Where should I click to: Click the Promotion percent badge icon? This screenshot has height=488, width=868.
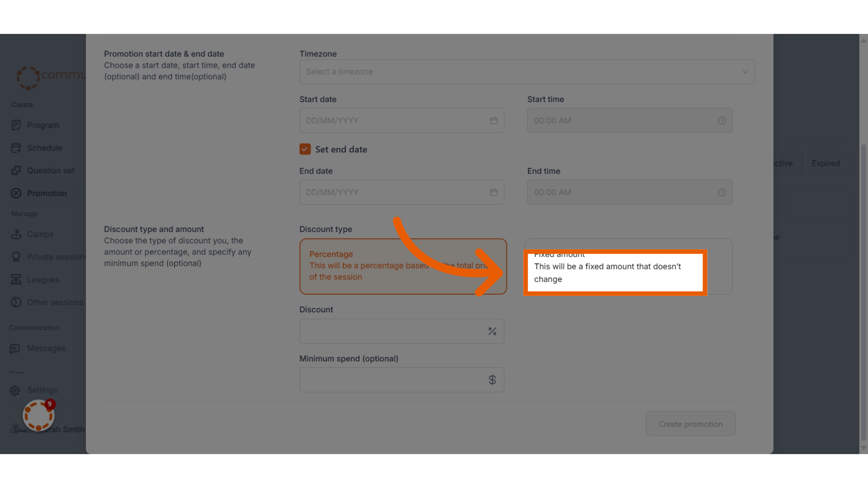pos(16,193)
